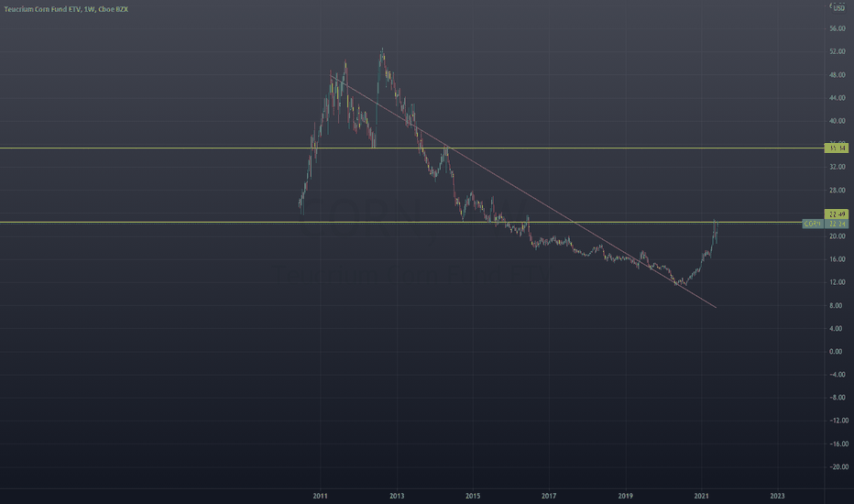
Task: Click the -12.00 price axis label
Action: (838, 421)
